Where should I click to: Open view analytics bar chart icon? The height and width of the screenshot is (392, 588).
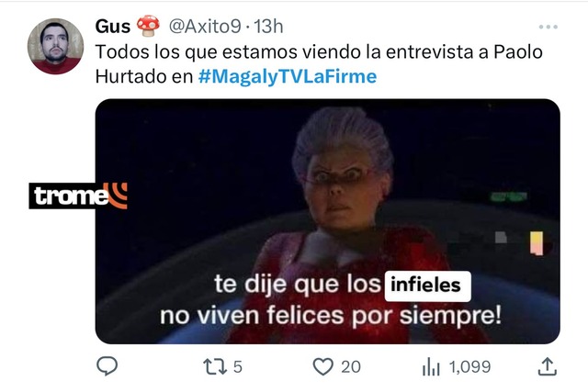tap(431, 366)
